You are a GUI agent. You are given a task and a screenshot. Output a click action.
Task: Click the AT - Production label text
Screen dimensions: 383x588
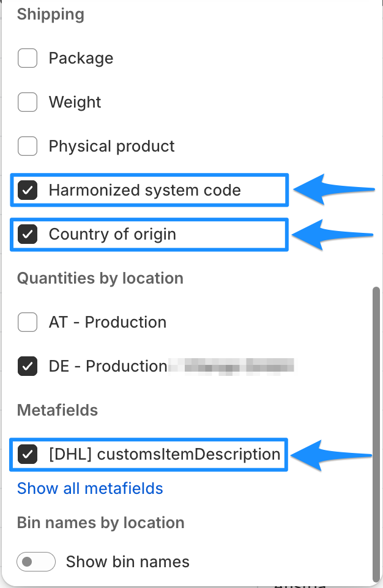[107, 322]
